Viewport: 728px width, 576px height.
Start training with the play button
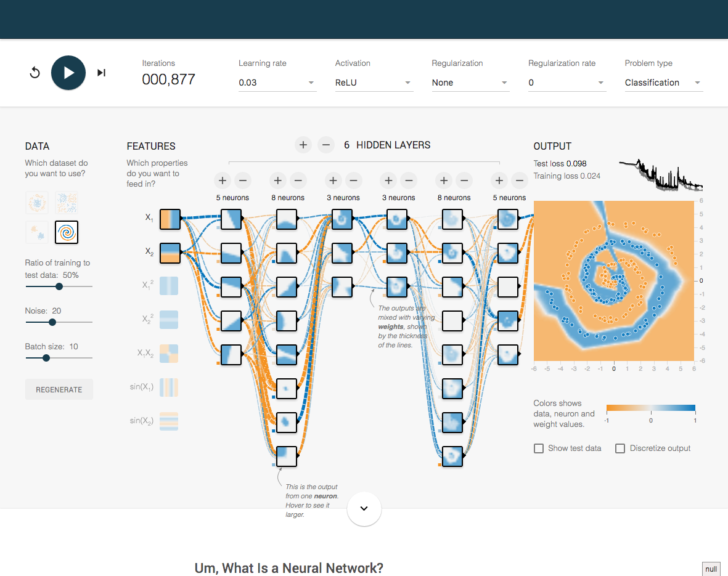[x=68, y=73]
